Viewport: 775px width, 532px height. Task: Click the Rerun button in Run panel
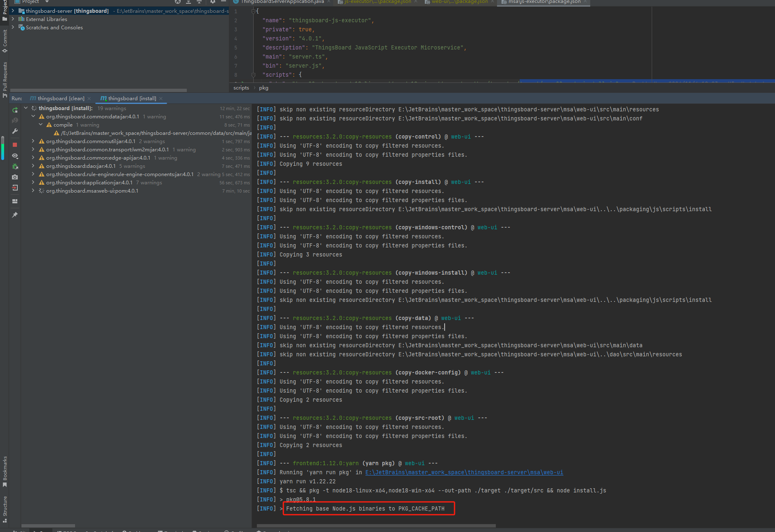pyautogui.click(x=15, y=110)
